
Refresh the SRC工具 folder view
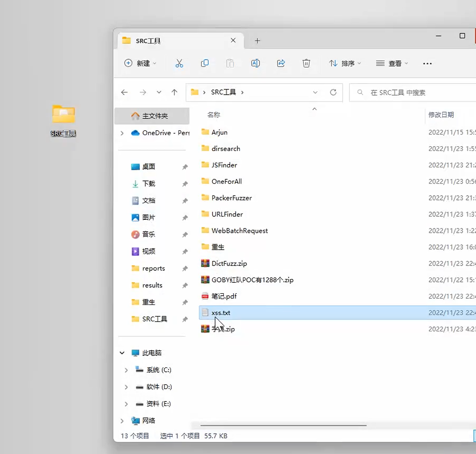point(333,92)
